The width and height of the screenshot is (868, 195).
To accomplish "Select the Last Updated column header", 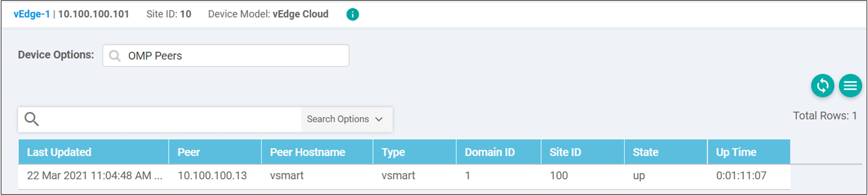I will [59, 152].
